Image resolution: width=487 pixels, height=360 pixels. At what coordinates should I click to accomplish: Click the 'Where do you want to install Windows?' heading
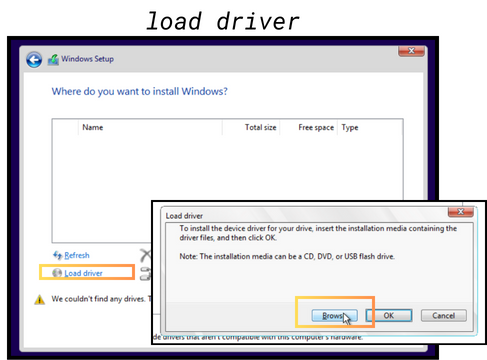[x=140, y=91]
